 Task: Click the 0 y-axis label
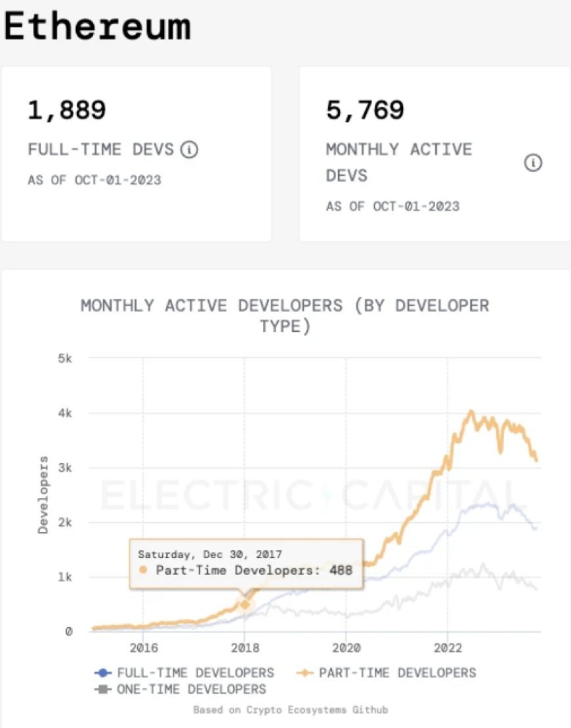[x=69, y=632]
